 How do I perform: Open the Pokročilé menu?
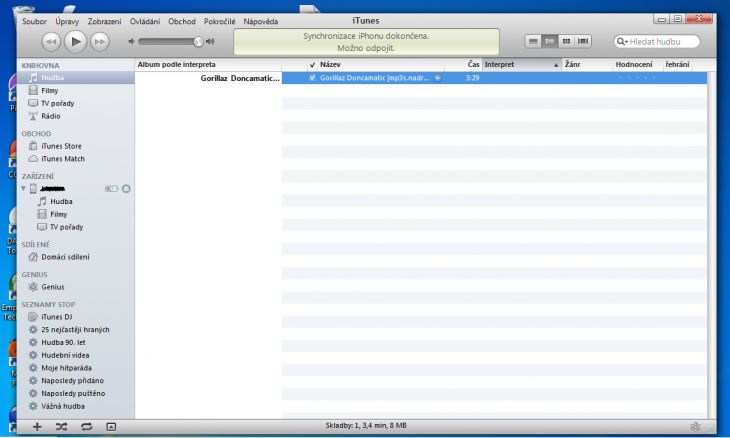[x=220, y=21]
